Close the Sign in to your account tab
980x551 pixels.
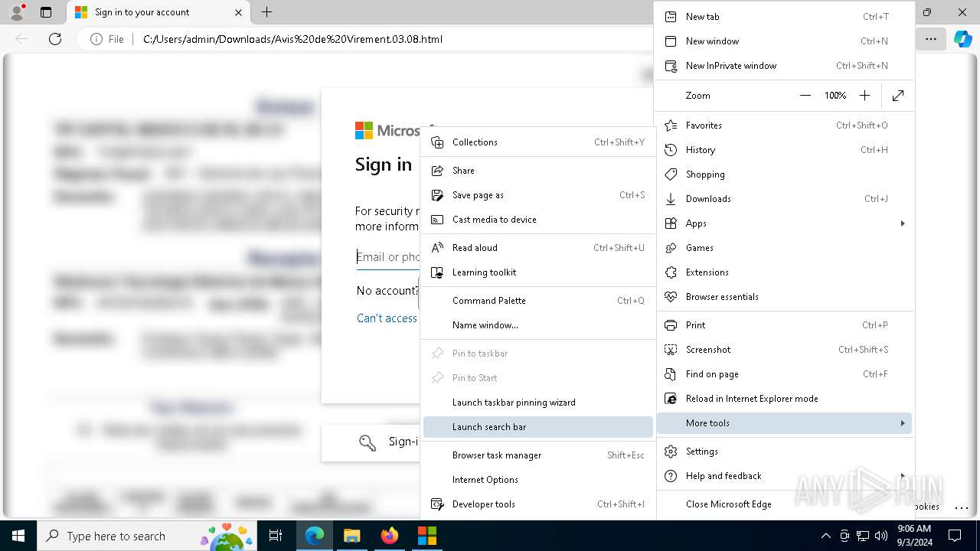(238, 12)
